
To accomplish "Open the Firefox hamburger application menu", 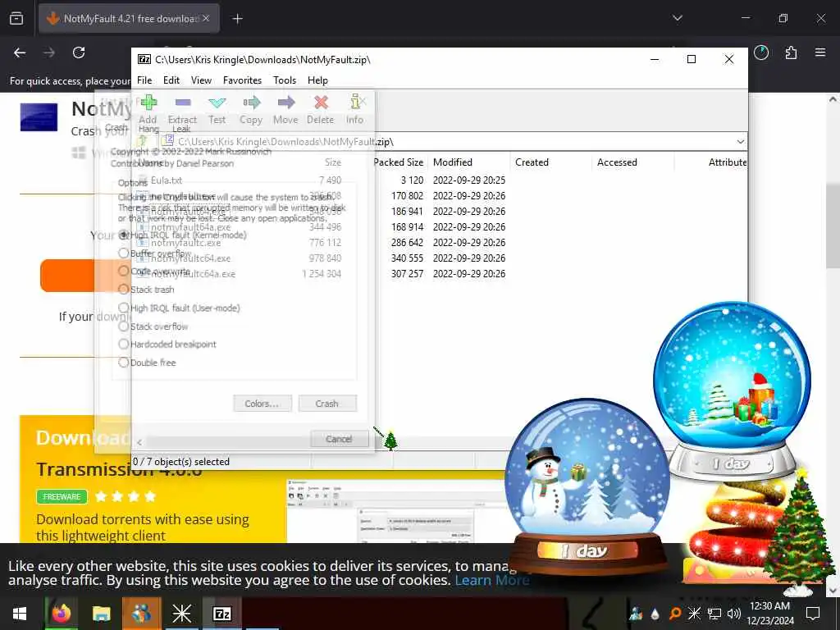I will coord(820,52).
